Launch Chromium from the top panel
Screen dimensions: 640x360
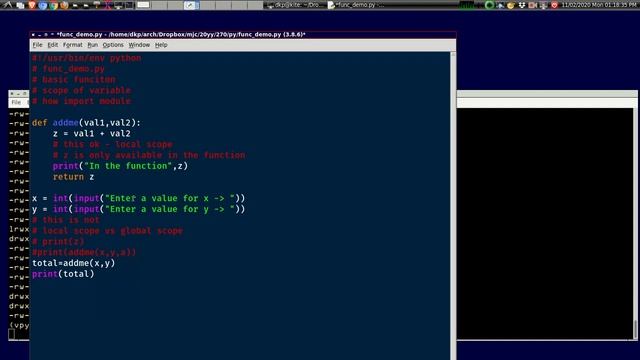pos(42,5)
